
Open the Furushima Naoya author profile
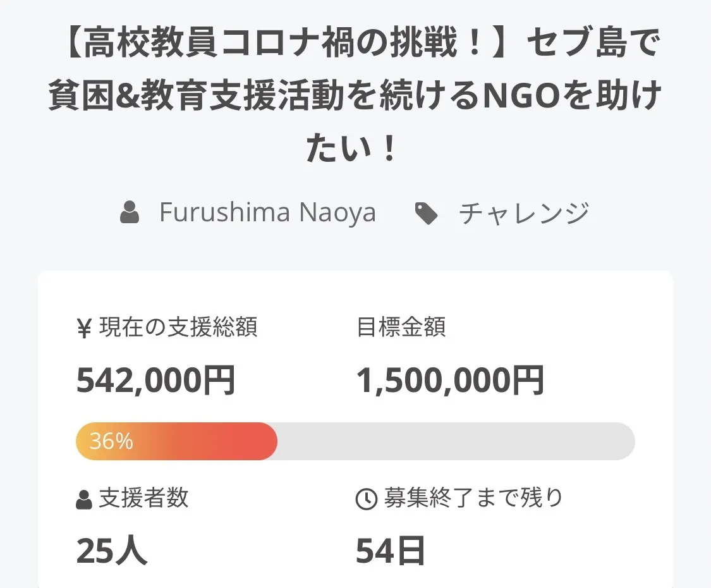(267, 212)
